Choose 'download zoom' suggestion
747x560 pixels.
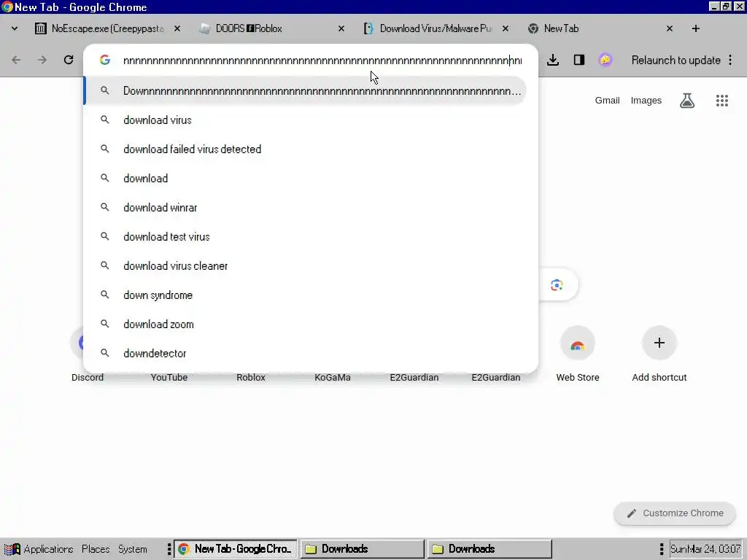306,324
